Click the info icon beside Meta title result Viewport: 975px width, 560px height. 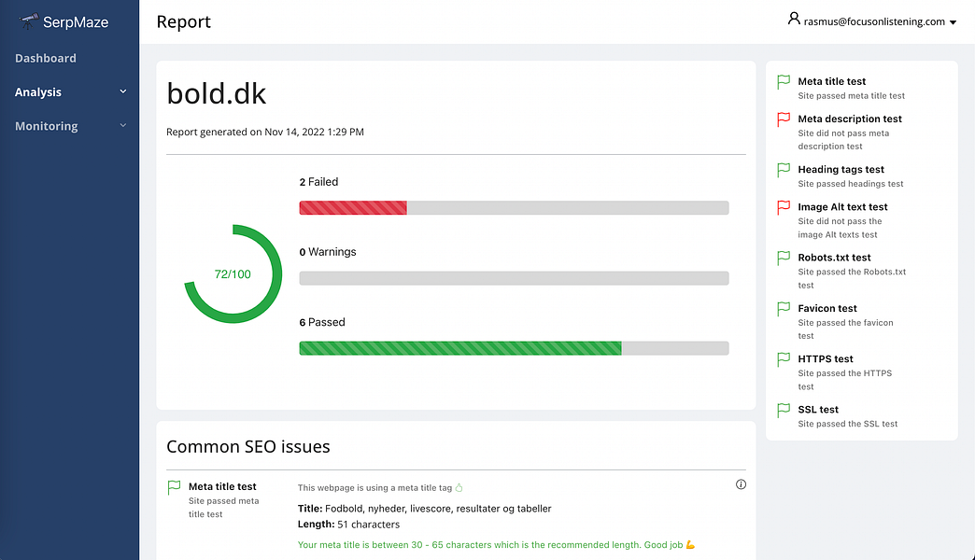tap(742, 484)
